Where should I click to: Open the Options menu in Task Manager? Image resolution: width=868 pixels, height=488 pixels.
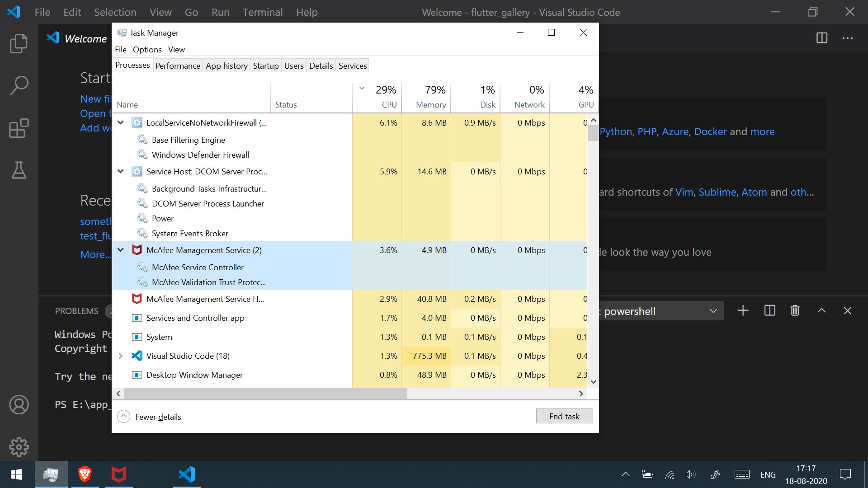click(x=147, y=50)
